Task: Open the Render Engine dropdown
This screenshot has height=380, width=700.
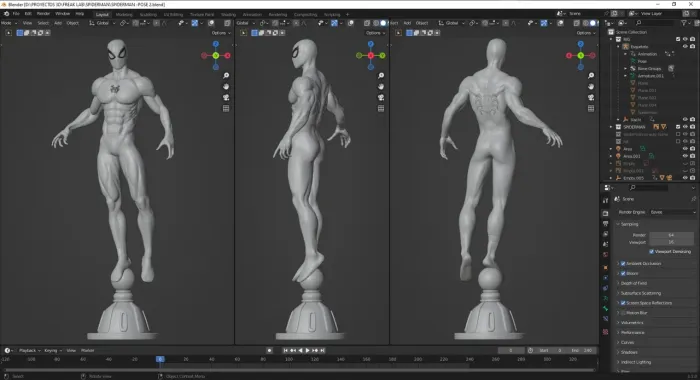Action: point(673,212)
